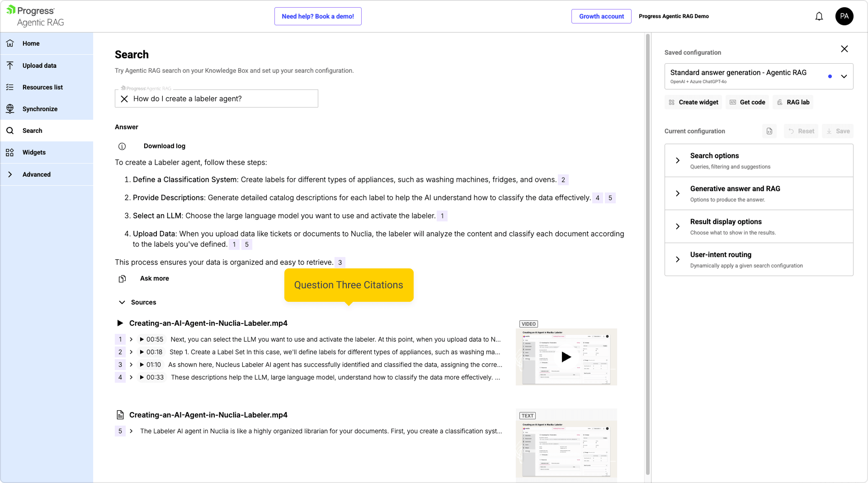This screenshot has height=483, width=868.
Task: Close the saved configuration panel
Action: point(844,49)
